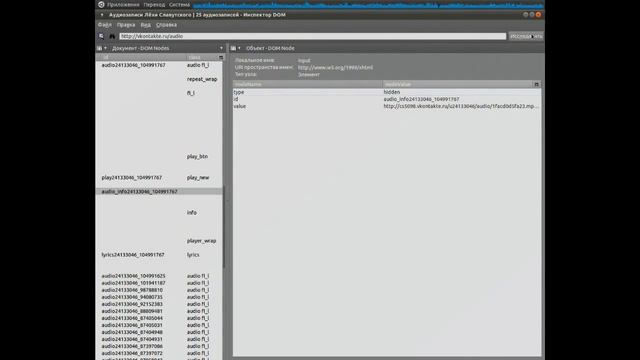640x360 pixels.
Task: Open the Переход system menu
Action: click(154, 4)
